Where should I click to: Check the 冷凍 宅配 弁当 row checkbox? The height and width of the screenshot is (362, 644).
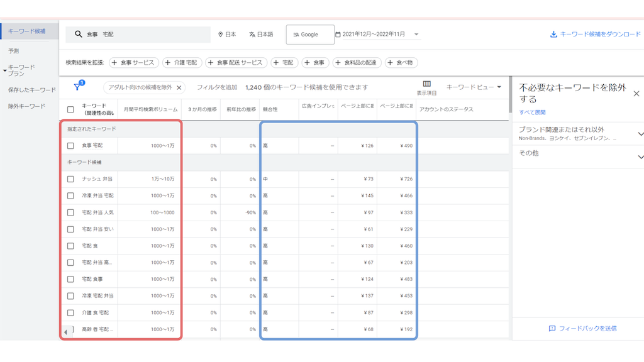click(x=70, y=296)
